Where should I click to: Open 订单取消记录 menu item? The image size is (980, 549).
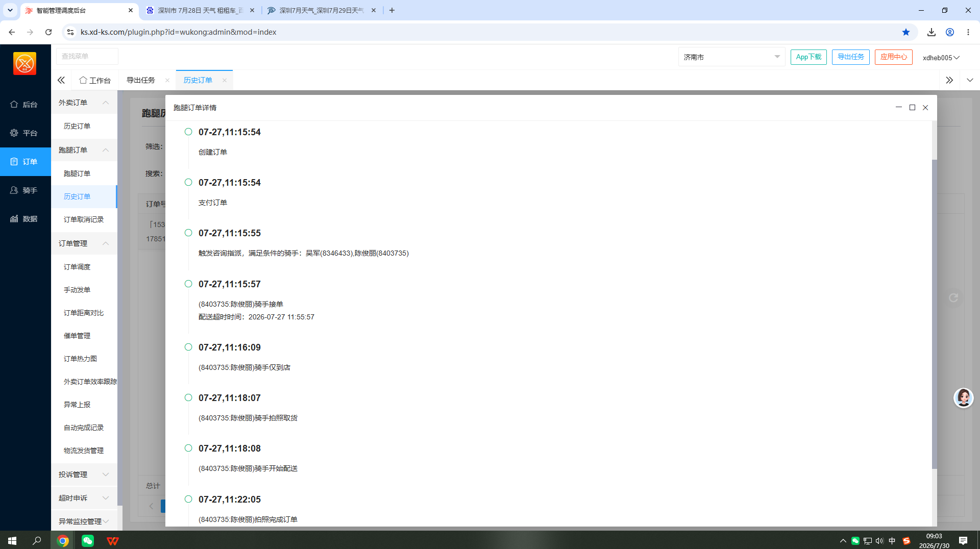pyautogui.click(x=84, y=219)
